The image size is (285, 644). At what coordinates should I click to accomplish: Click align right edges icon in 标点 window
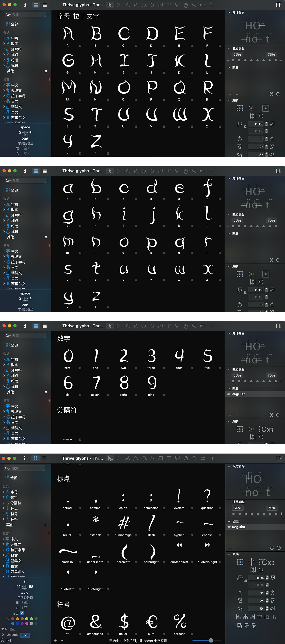click(x=253, y=617)
